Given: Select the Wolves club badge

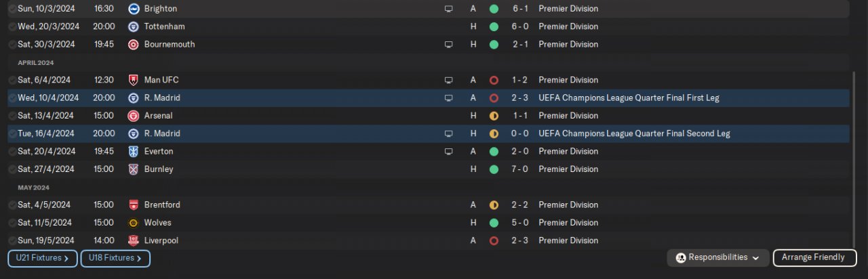Looking at the screenshot, I should coord(133,223).
